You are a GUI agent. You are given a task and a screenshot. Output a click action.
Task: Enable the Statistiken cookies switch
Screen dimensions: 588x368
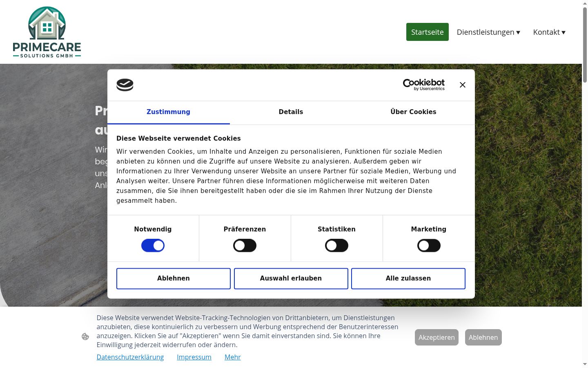click(337, 246)
